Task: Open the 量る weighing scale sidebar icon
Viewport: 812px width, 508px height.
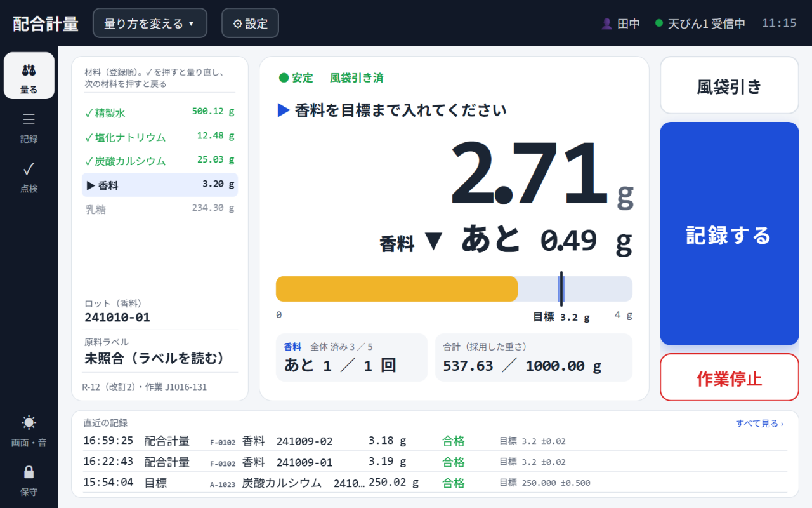Action: point(29,76)
